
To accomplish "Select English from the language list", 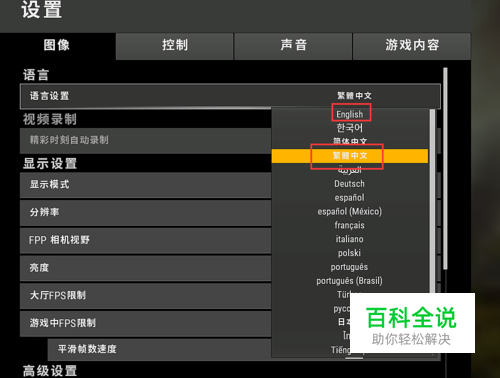I will [x=350, y=114].
